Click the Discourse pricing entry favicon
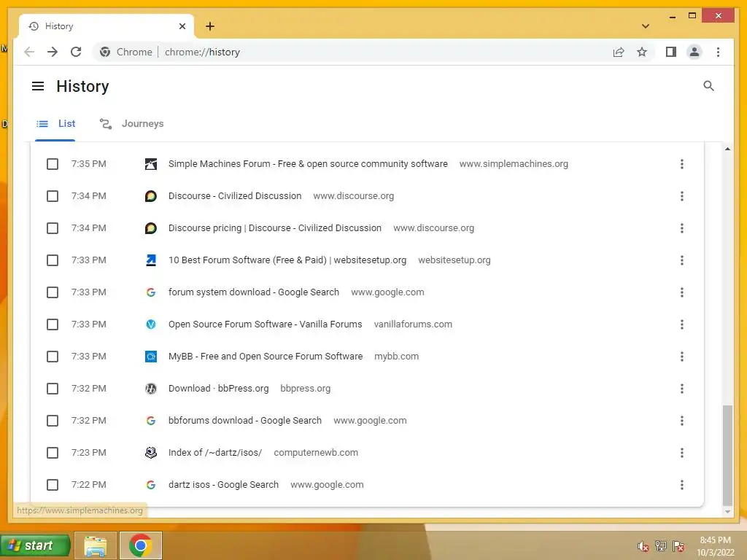This screenshot has width=747, height=560. click(x=150, y=228)
